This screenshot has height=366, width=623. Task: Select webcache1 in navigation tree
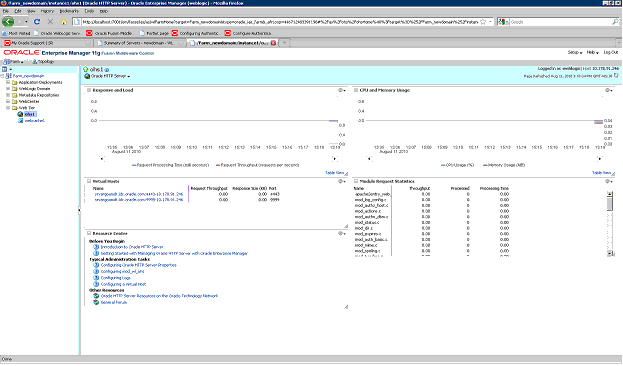[x=34, y=120]
